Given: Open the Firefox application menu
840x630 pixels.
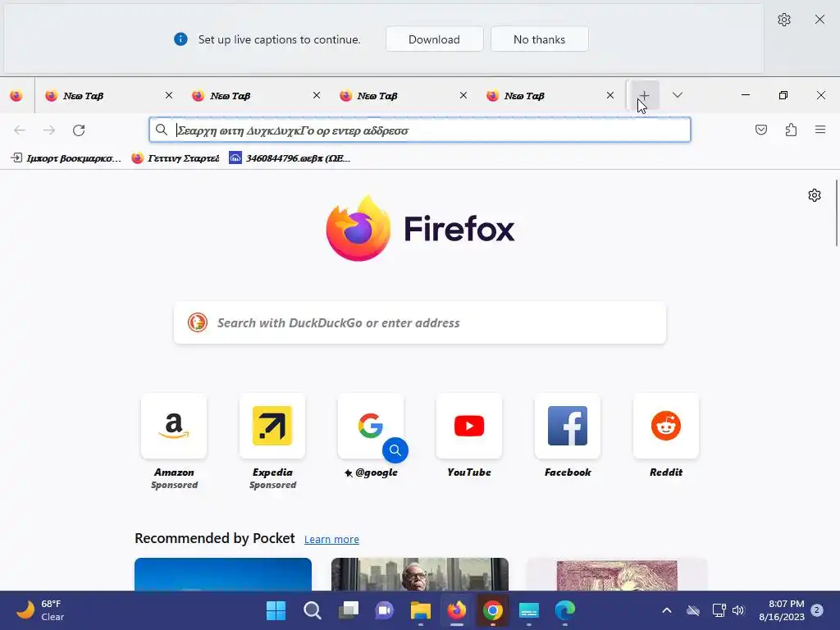Looking at the screenshot, I should point(820,130).
